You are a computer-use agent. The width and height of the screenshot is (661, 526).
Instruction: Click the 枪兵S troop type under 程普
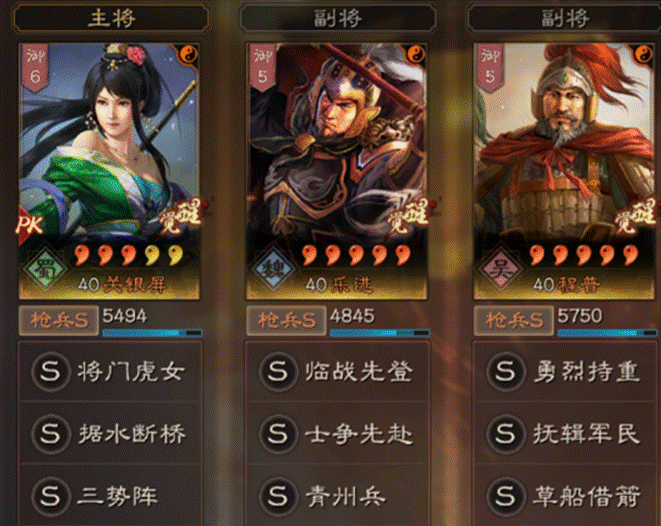point(514,321)
